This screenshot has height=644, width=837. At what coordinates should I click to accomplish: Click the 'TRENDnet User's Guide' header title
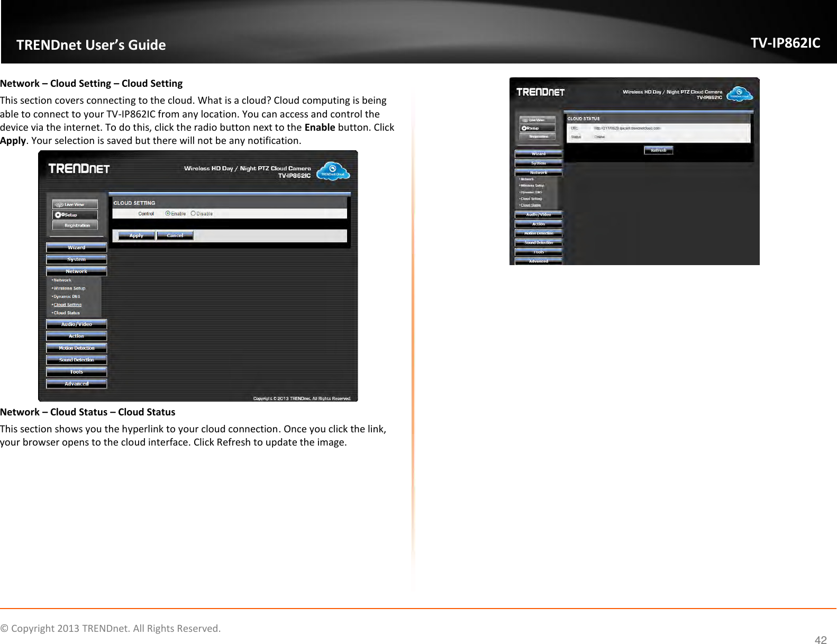[x=91, y=45]
